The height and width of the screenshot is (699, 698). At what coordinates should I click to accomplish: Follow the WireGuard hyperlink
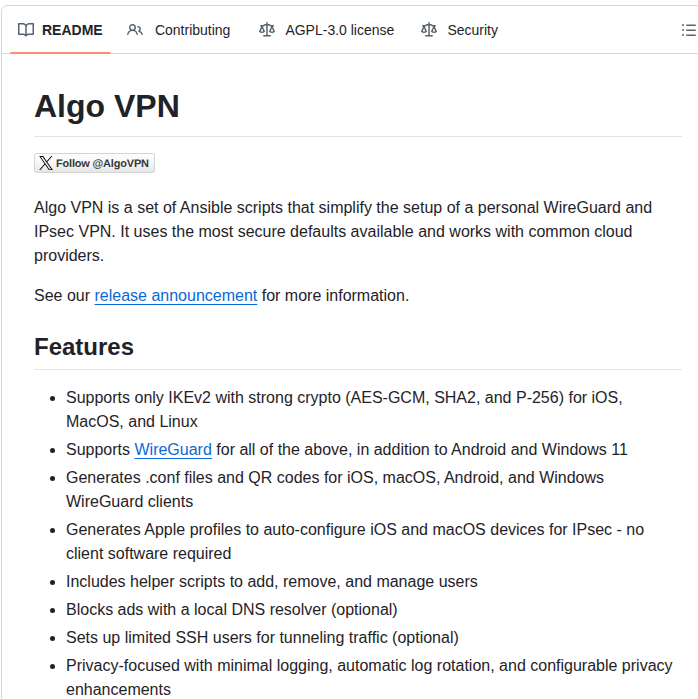coord(173,449)
